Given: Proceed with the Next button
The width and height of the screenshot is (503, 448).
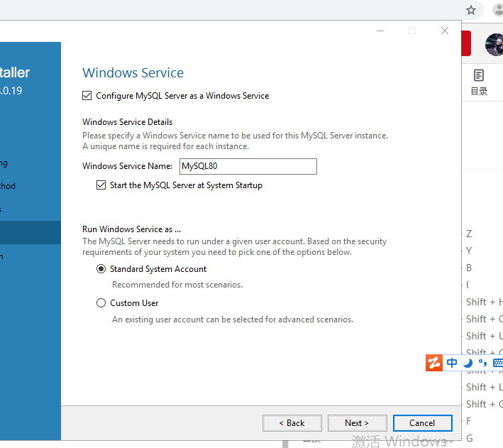Looking at the screenshot, I should coord(357,423).
